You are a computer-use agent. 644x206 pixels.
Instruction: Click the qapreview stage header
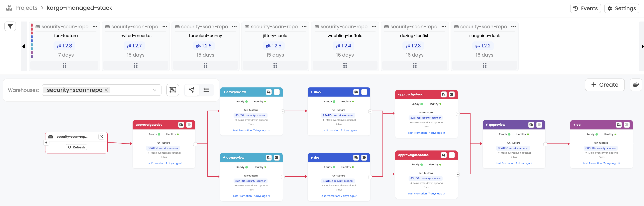tap(514, 125)
